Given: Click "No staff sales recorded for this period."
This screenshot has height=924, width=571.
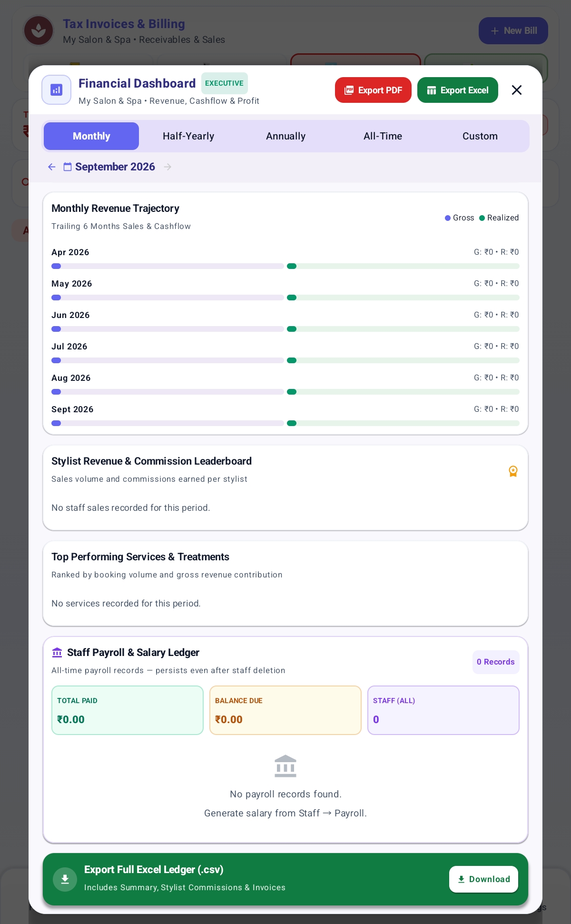Looking at the screenshot, I should pos(131,508).
